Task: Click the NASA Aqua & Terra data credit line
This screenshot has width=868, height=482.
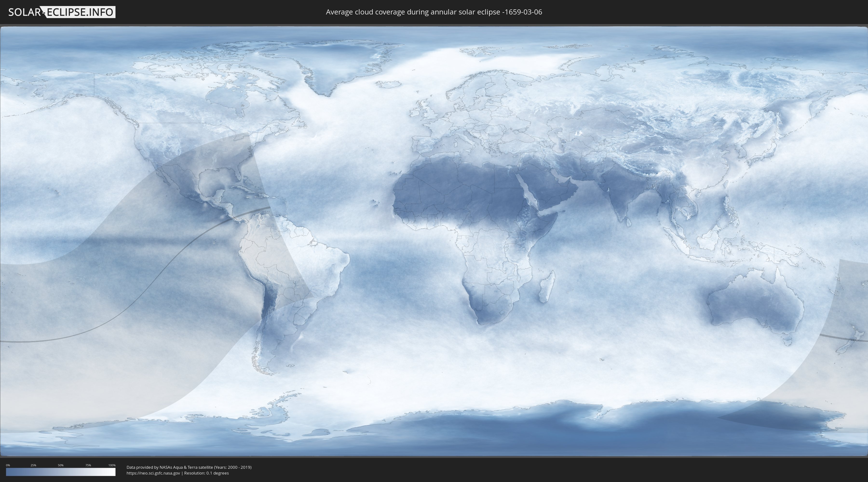Action: 189,467
